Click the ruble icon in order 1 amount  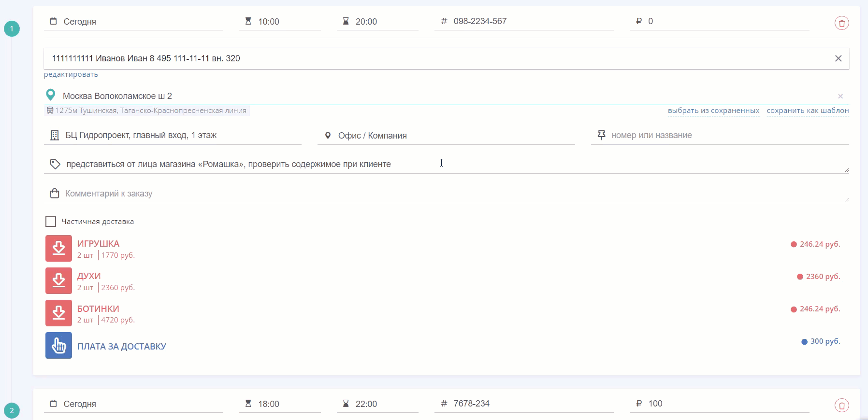(x=639, y=21)
